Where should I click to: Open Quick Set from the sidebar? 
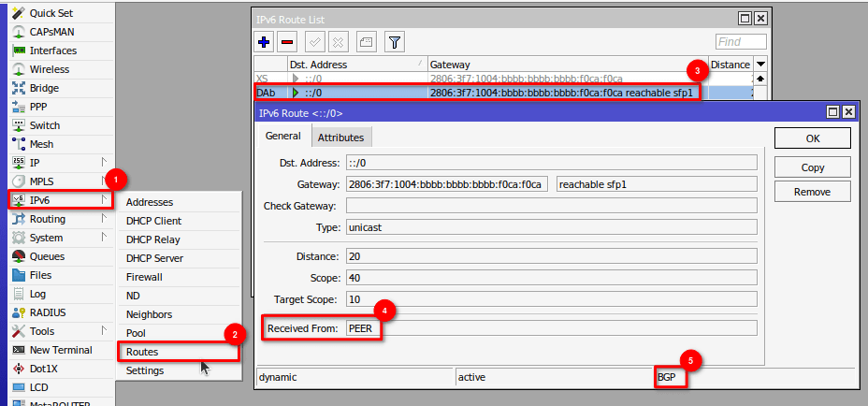(51, 13)
